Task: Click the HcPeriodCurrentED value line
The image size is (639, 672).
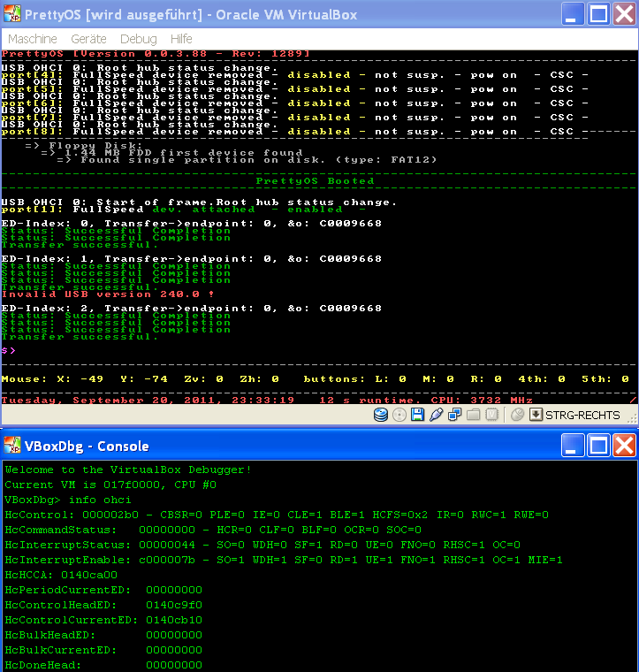Action: click(x=103, y=590)
